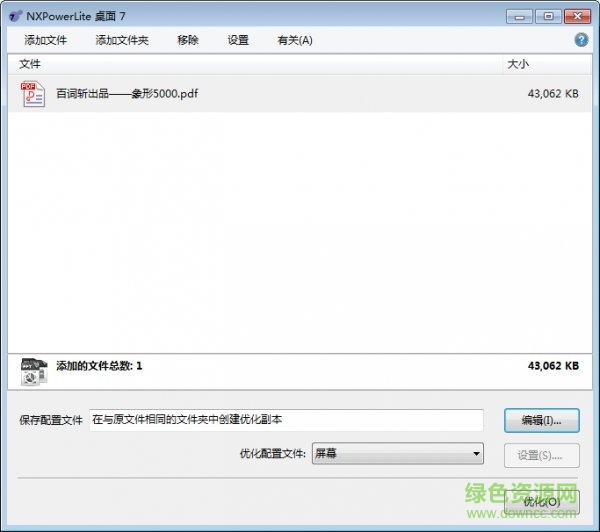This screenshot has width=600, height=532.
Task: Close the NXPowerLite window
Action: [x=578, y=16]
